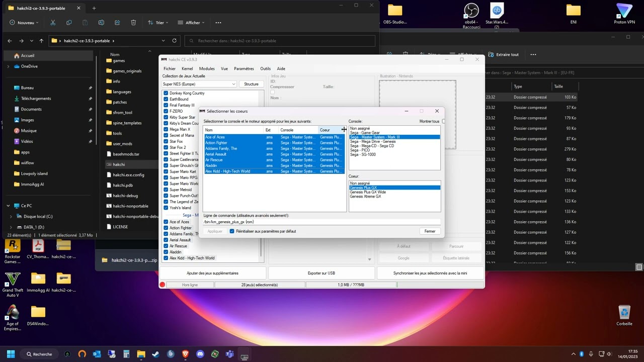Select Genesis Plus GX Wide core
The height and width of the screenshot is (362, 644).
pos(368,192)
